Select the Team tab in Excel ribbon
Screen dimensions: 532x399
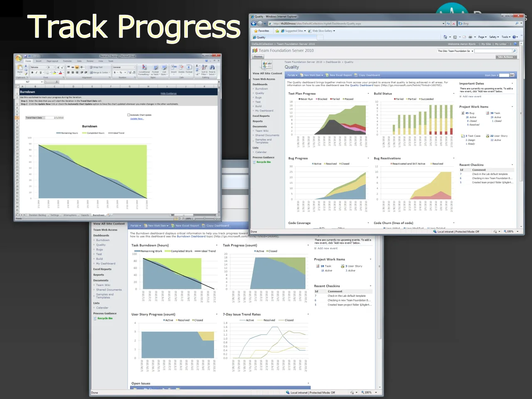pyautogui.click(x=111, y=61)
